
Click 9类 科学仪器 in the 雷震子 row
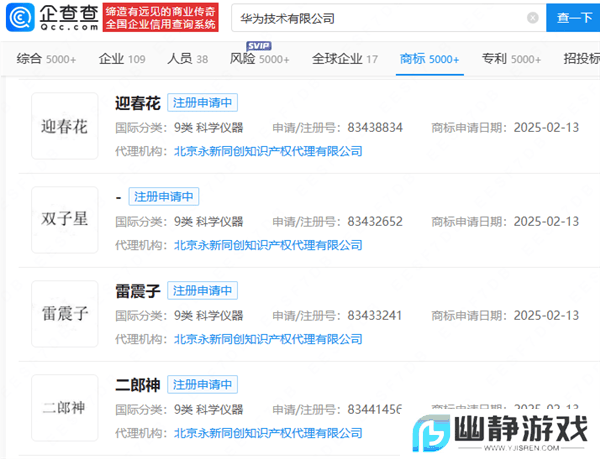[209, 316]
